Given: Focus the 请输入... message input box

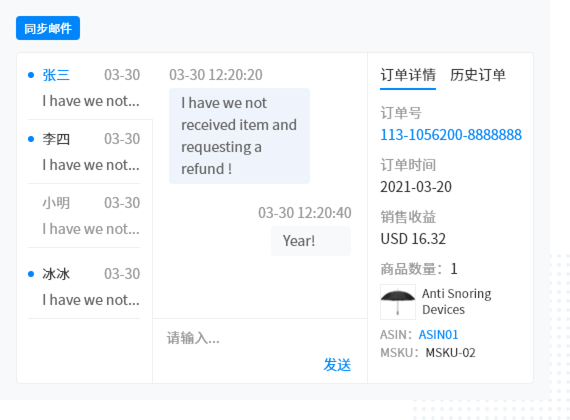Looking at the screenshot, I should click(x=260, y=338).
